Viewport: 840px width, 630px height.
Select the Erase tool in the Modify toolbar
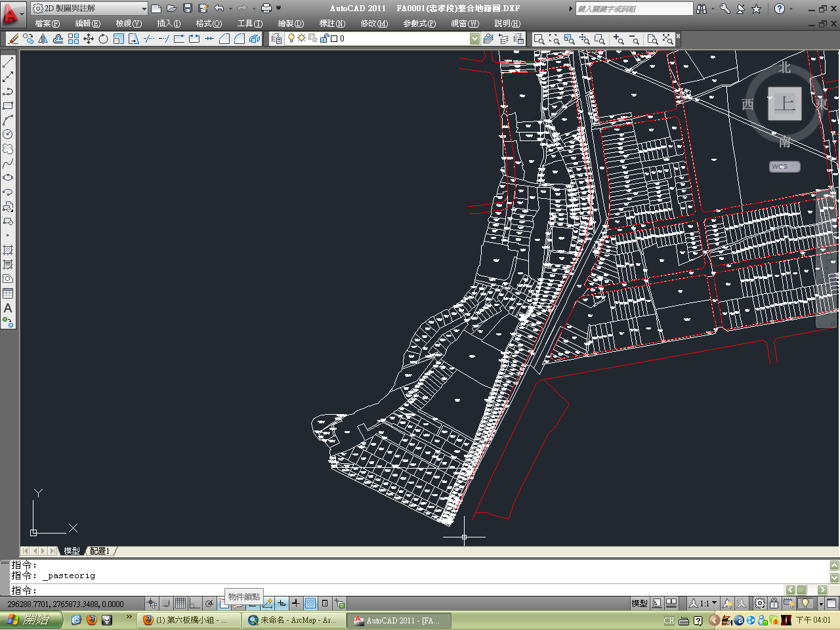coord(13,39)
